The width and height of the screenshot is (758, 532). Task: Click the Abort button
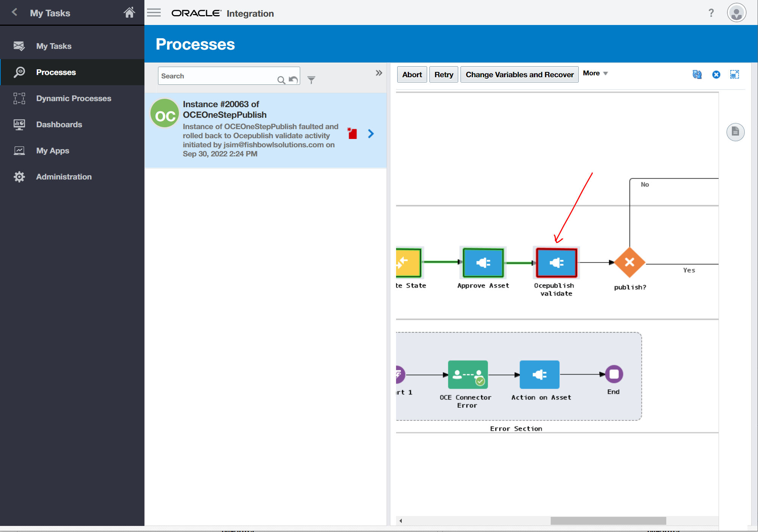pyautogui.click(x=412, y=75)
